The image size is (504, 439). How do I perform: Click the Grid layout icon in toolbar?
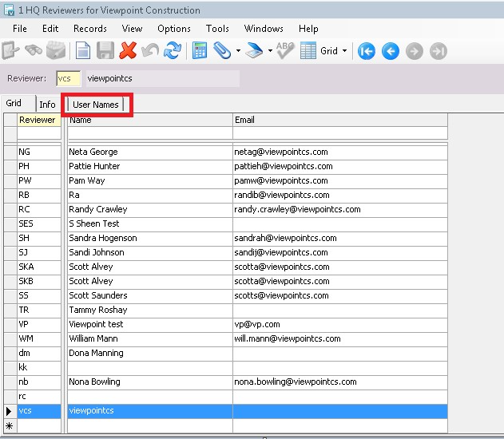click(308, 51)
